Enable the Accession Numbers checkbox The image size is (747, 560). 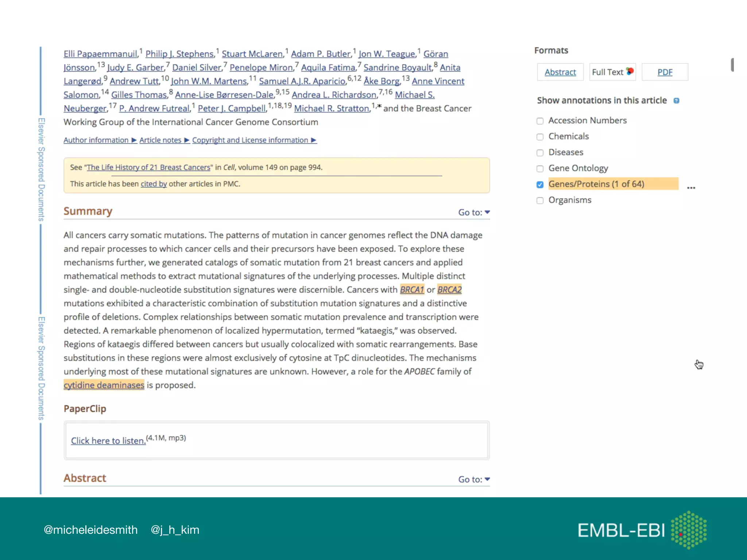[x=540, y=121]
